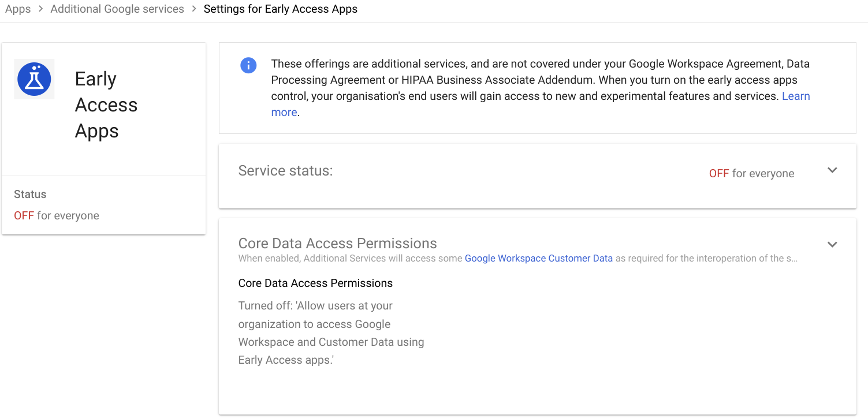Screen dimensions: 868x418
Task: Click the additional services notice text
Action: [541, 88]
